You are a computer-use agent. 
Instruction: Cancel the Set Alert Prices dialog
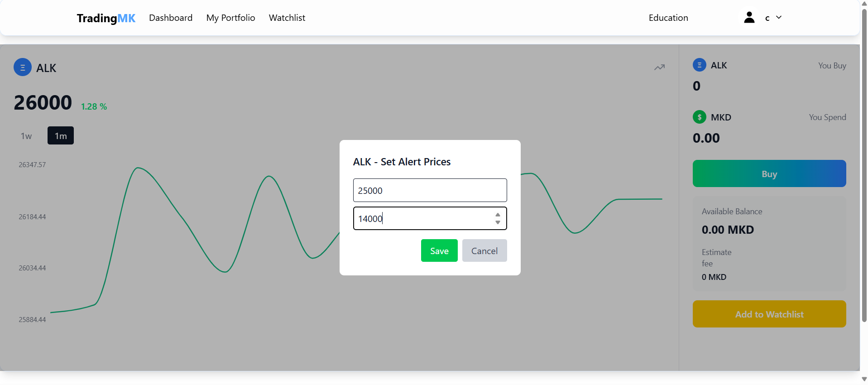click(x=484, y=251)
